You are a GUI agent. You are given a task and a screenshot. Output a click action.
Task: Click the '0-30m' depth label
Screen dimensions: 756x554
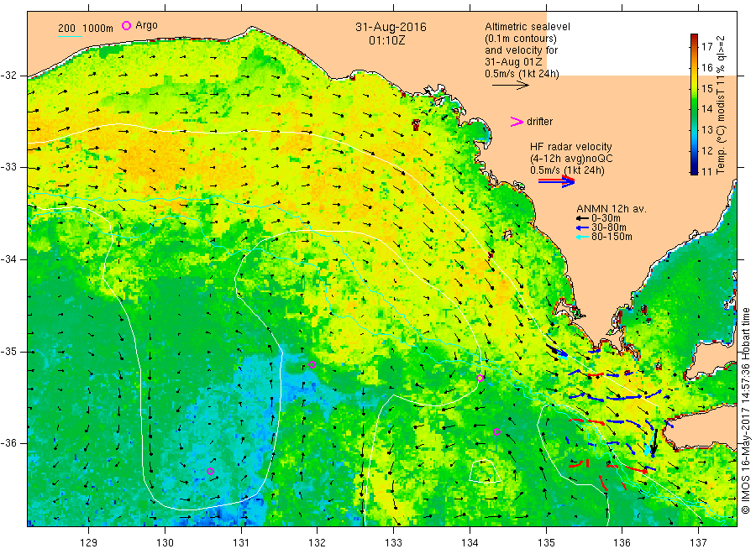[606, 218]
